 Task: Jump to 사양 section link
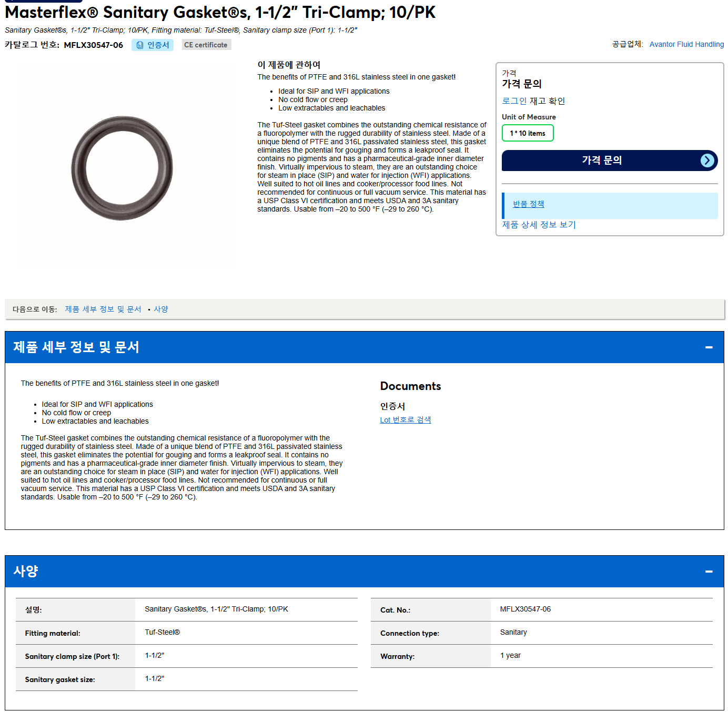pos(161,309)
